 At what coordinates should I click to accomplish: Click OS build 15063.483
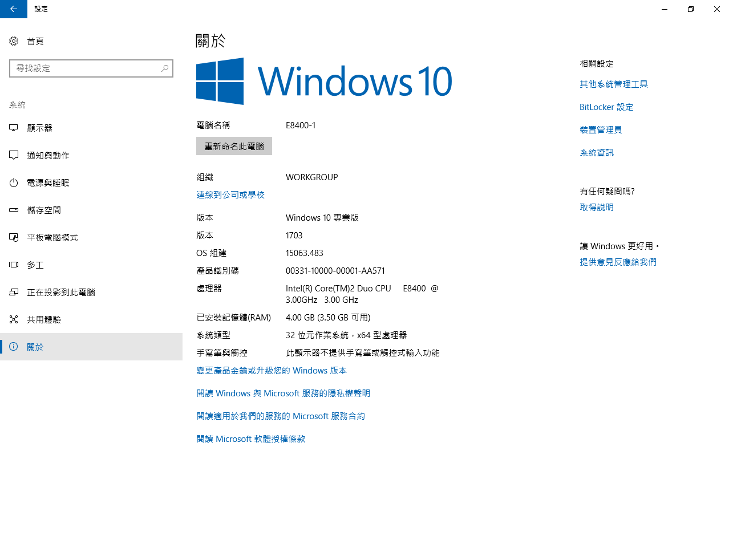pos(305,253)
